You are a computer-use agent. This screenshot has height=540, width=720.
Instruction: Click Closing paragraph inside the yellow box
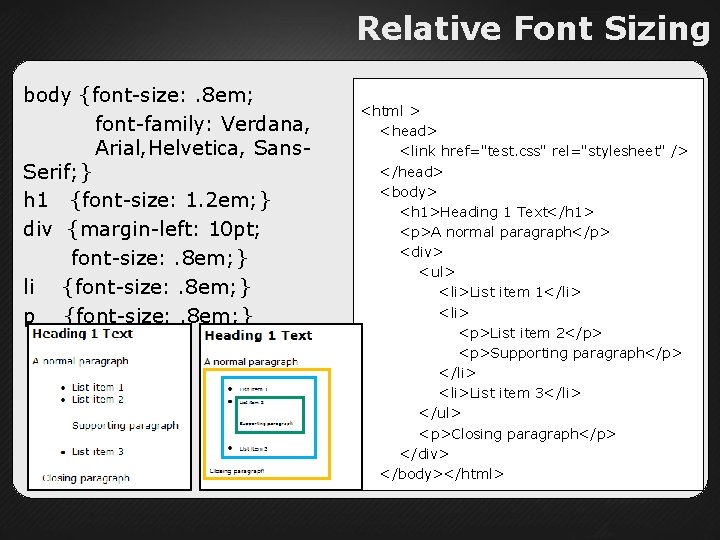237,471
